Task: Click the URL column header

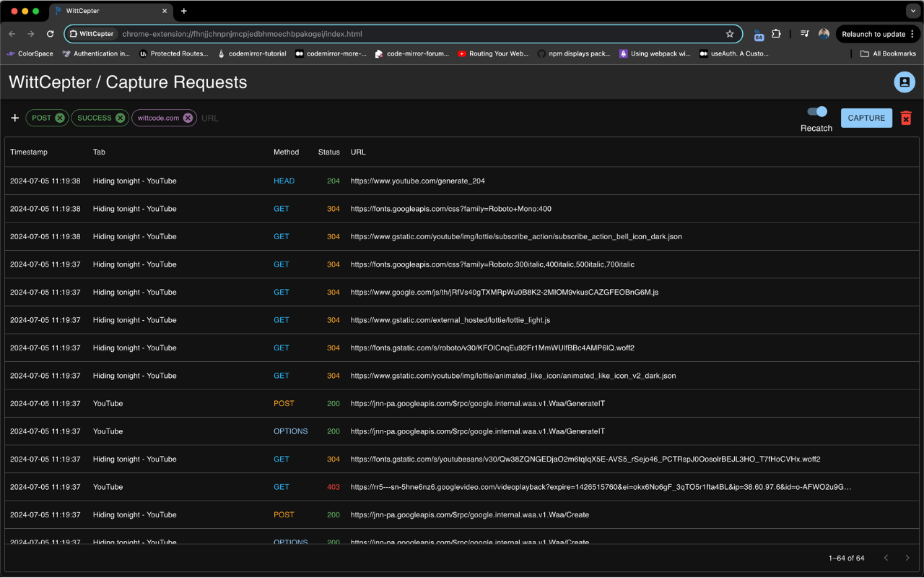Action: pyautogui.click(x=358, y=152)
